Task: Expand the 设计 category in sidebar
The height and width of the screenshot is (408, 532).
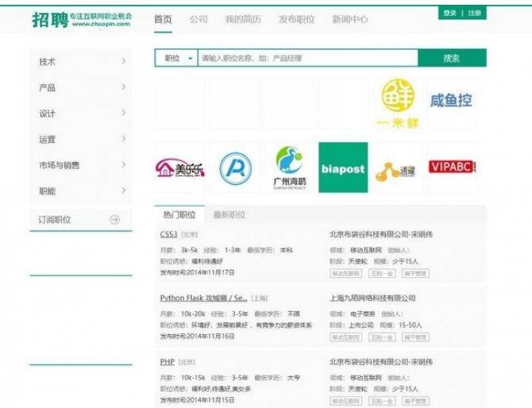Action: [x=123, y=114]
